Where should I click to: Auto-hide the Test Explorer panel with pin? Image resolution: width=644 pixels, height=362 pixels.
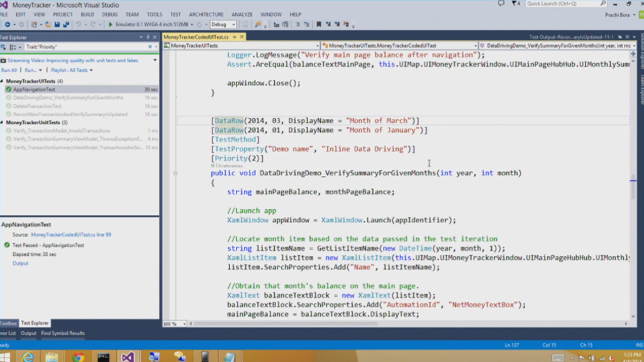148,37
